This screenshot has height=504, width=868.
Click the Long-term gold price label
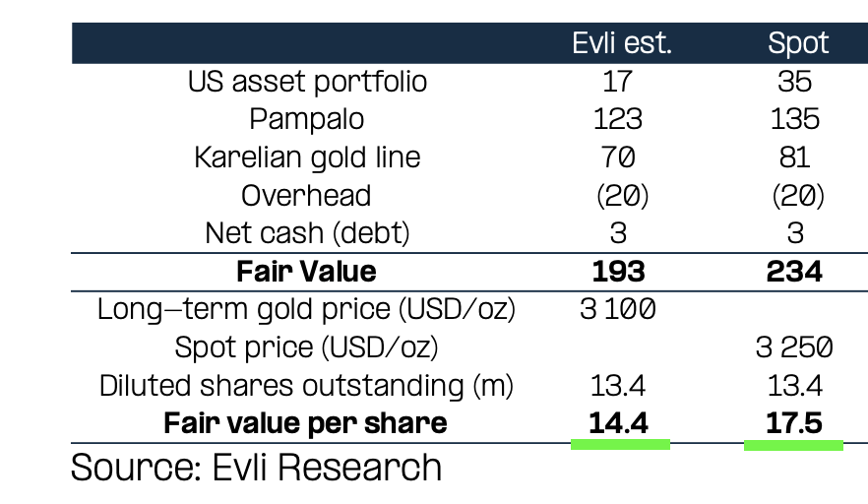click(306, 309)
